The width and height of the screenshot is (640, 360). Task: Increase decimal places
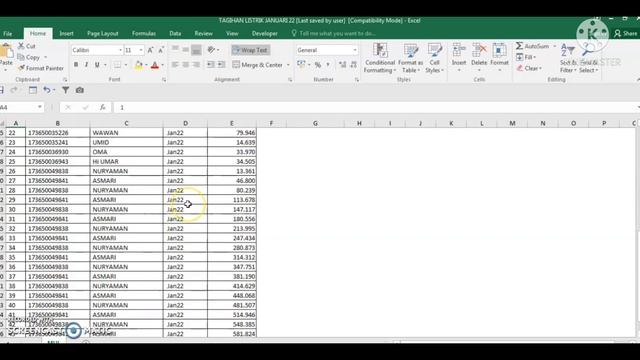pos(342,65)
